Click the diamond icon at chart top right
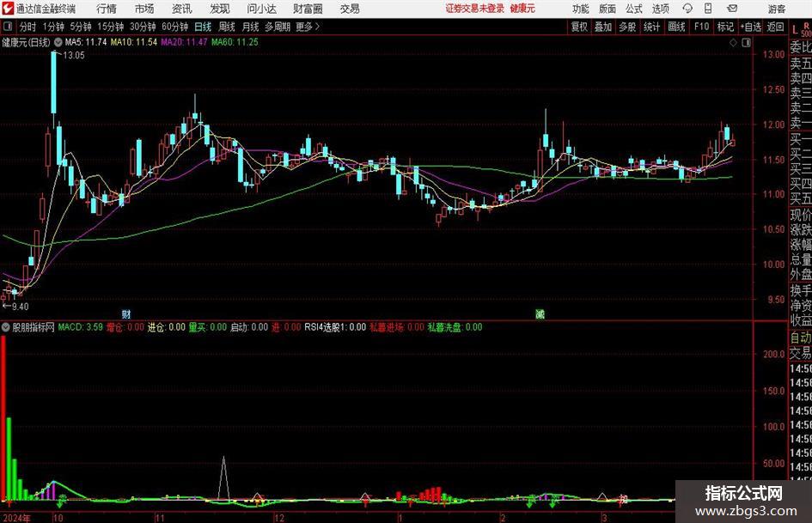Image resolution: width=812 pixels, height=523 pixels. tap(733, 43)
